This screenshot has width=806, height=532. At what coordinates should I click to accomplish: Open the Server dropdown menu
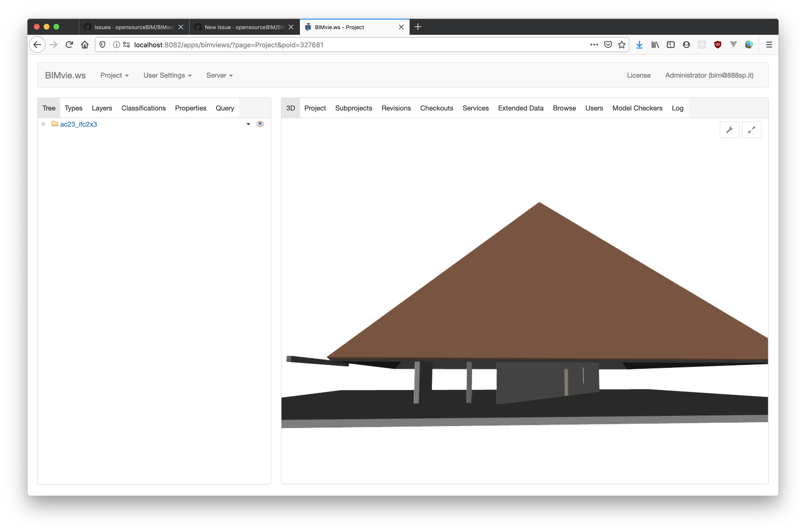pos(219,75)
